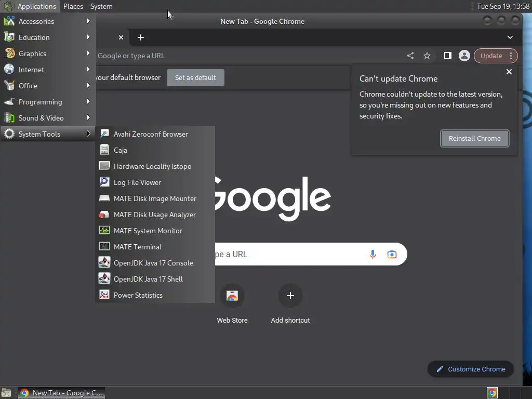Share this page icon in Chrome
The image size is (532, 399).
pos(410,56)
